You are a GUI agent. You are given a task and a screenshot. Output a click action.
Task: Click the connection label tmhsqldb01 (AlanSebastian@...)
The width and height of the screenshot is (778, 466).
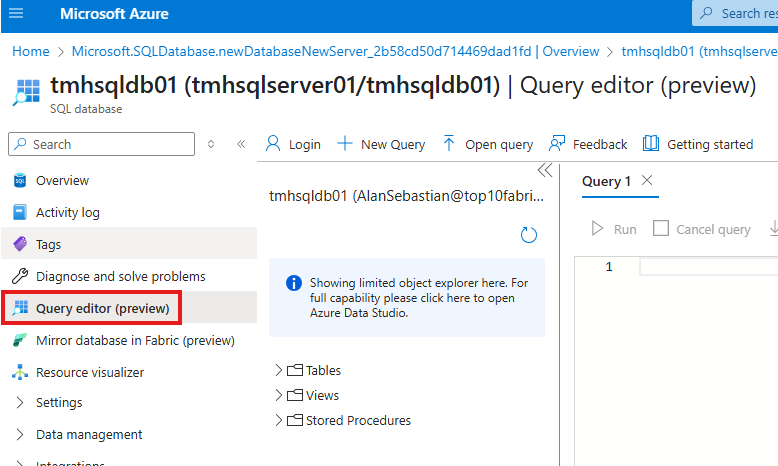406,197
